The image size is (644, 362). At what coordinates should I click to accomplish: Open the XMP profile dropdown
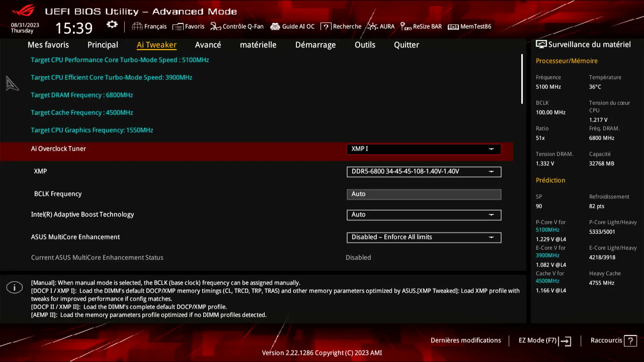click(424, 172)
